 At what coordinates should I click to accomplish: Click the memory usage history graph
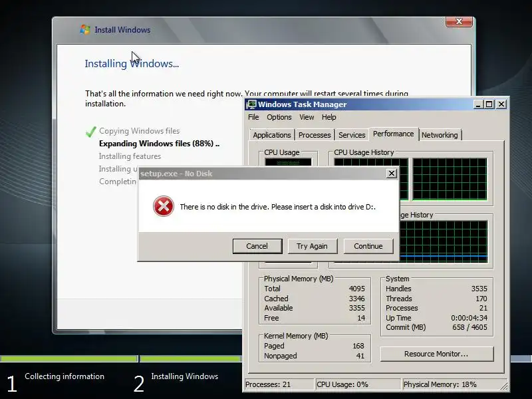pyautogui.click(x=444, y=241)
